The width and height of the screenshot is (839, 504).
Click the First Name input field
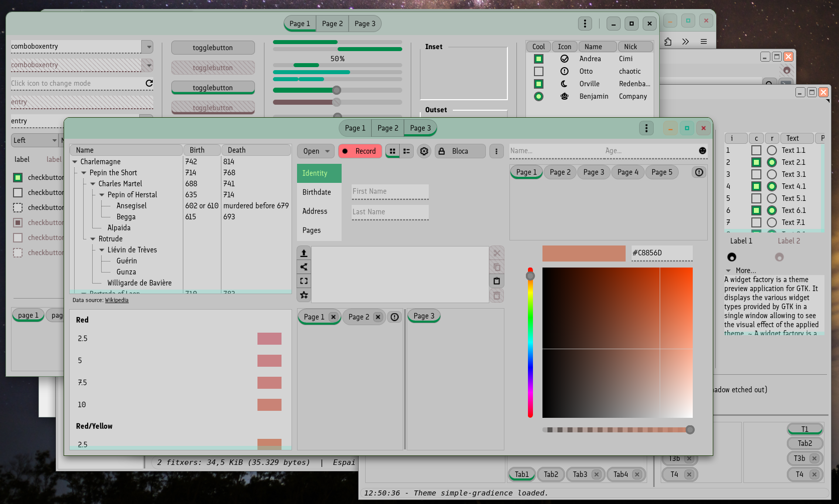(390, 192)
